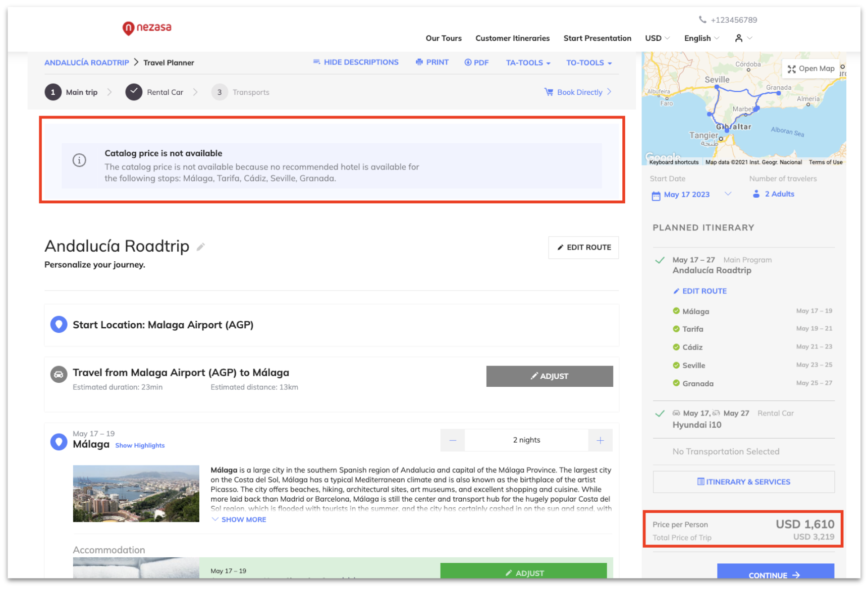Click the Book Directly link
Image resolution: width=868 pixels, height=590 pixels.
click(x=579, y=92)
